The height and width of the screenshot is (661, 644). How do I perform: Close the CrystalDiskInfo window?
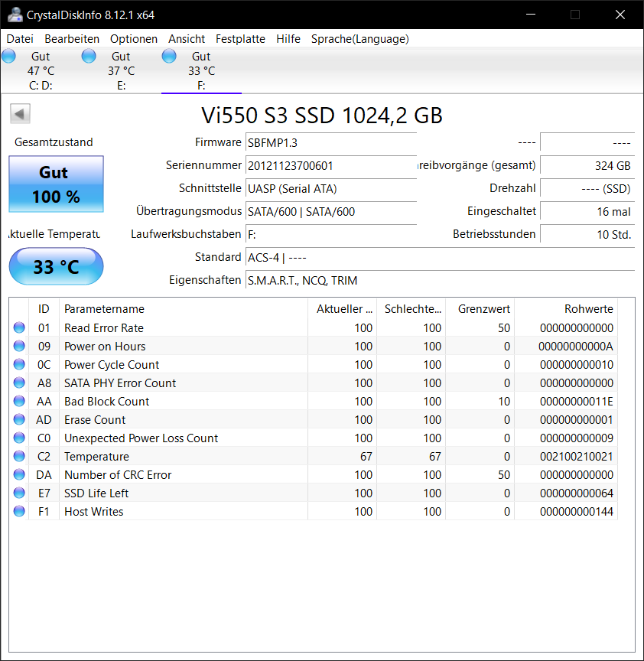(x=620, y=15)
